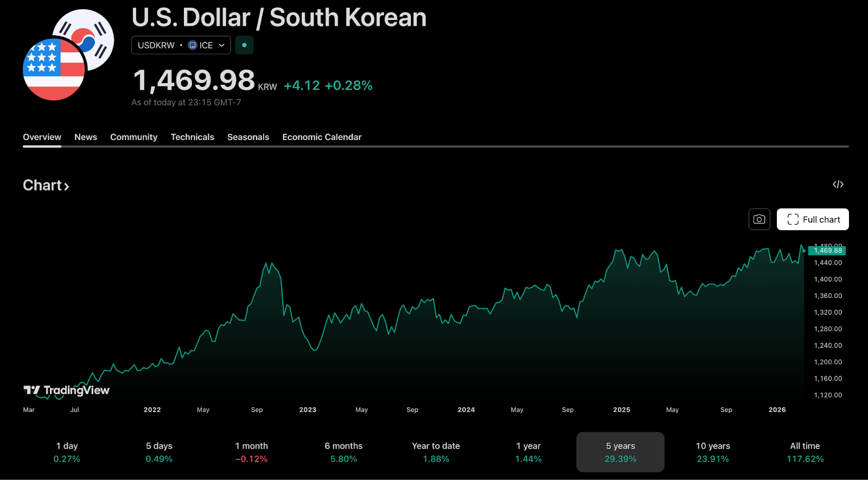Select the 1 month range
Viewport: 868px width, 480px height.
pos(251,452)
